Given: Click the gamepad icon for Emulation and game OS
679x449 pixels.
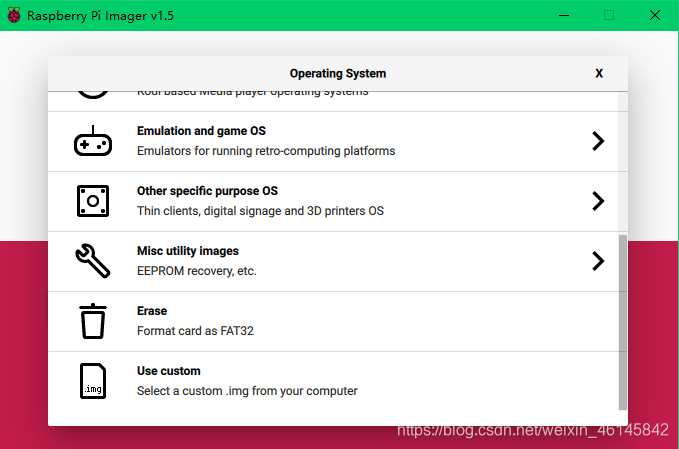Looking at the screenshot, I should [x=93, y=141].
